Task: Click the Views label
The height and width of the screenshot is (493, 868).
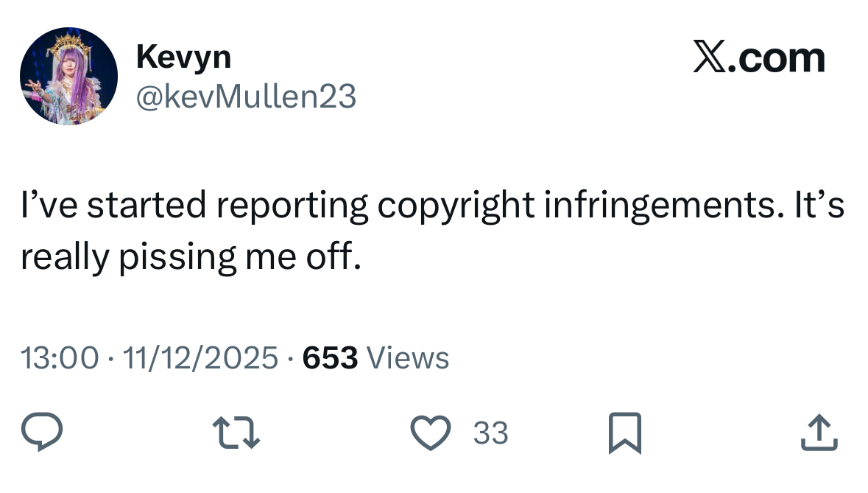Action: [407, 358]
